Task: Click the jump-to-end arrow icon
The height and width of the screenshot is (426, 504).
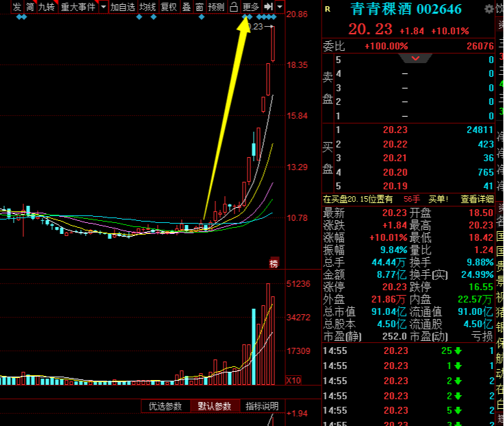Action: [x=268, y=6]
